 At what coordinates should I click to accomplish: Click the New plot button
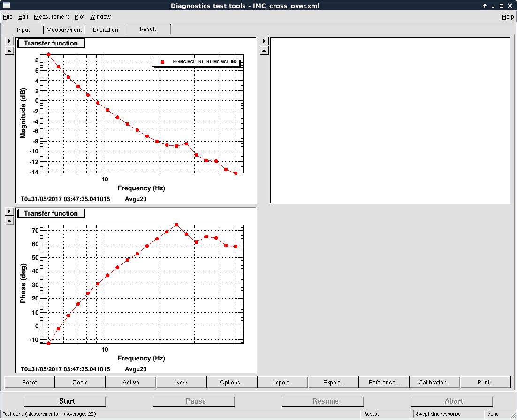[182, 382]
